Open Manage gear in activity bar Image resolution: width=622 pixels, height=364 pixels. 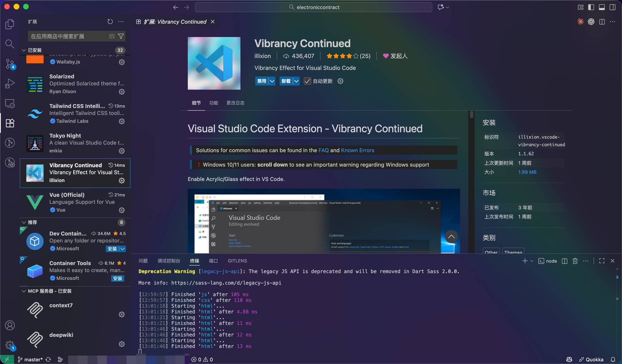pos(10,345)
